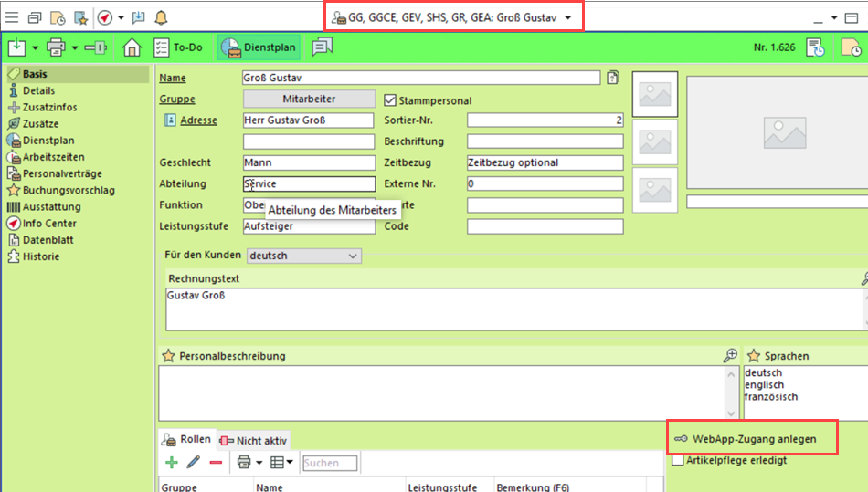Click the Mitarbeiter group button
The image size is (868, 492).
[308, 99]
